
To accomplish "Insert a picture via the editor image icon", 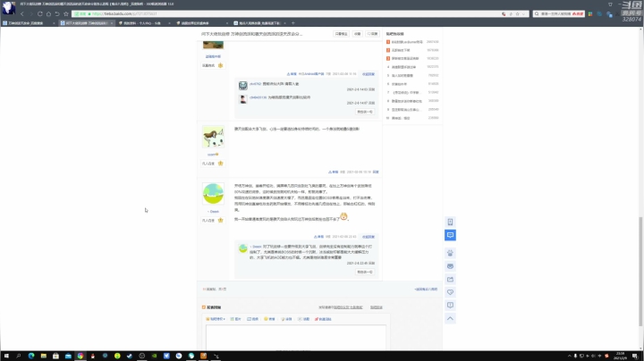I will [236, 319].
